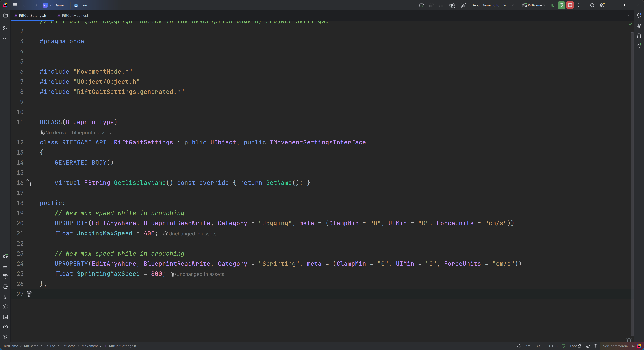The width and height of the screenshot is (644, 350).
Task: Stop the running process with red button
Action: point(570,5)
